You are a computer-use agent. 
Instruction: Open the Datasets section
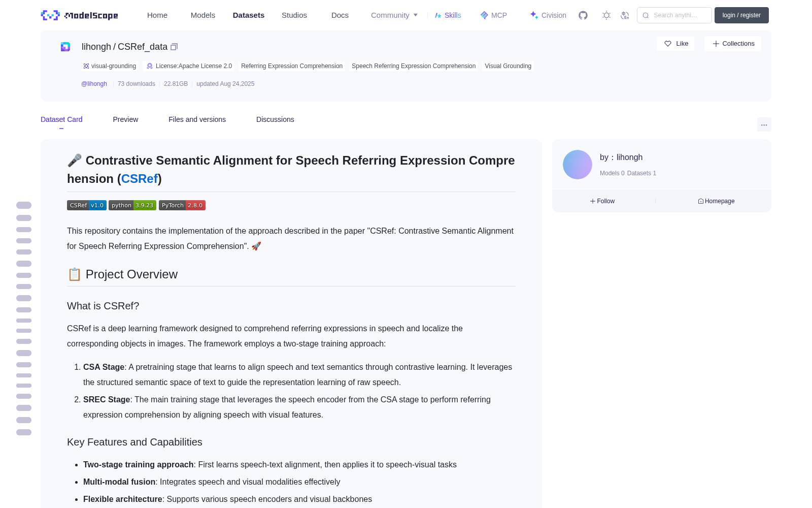pos(249,15)
